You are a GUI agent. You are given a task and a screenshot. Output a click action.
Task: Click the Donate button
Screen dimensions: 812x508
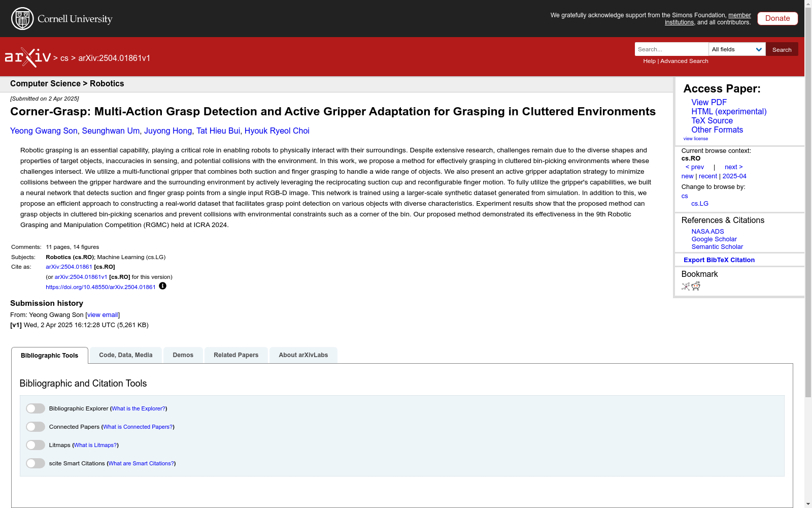pos(777,18)
